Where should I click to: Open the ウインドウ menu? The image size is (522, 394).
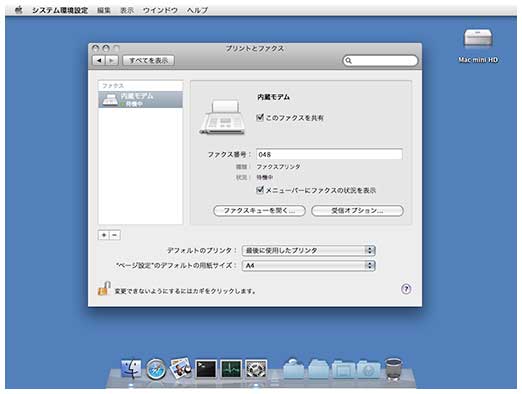coord(160,10)
